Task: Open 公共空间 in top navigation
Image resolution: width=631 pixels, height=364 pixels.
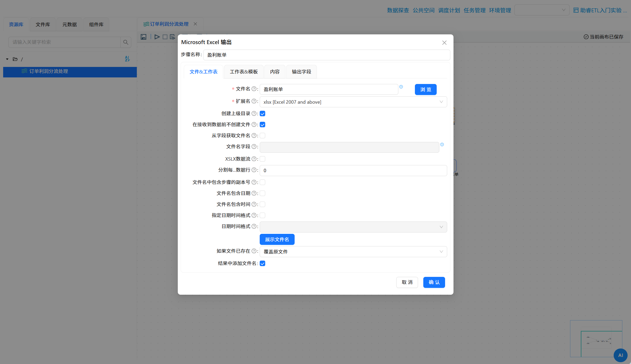Action: (424, 10)
